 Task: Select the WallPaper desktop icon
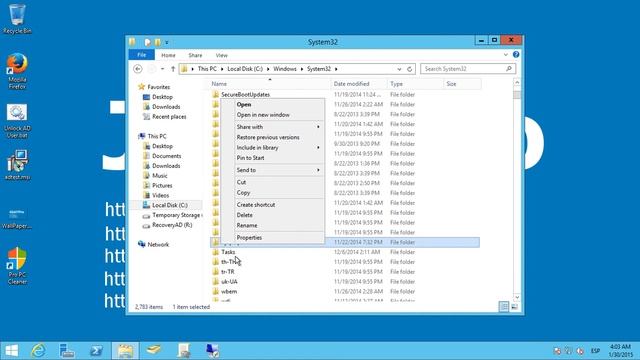(x=17, y=217)
